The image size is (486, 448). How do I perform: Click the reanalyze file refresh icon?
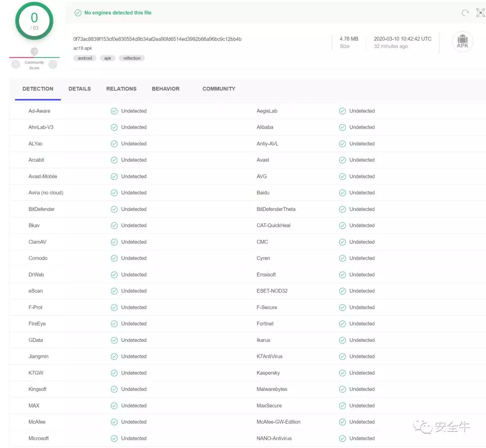tap(465, 13)
